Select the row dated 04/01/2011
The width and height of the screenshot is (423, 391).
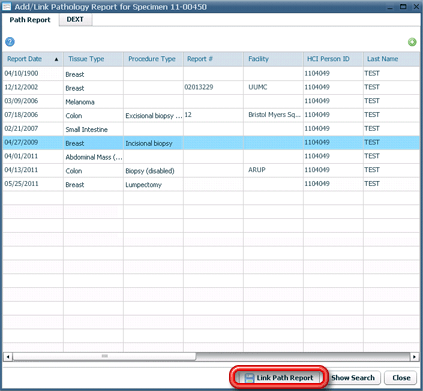pyautogui.click(x=211, y=156)
